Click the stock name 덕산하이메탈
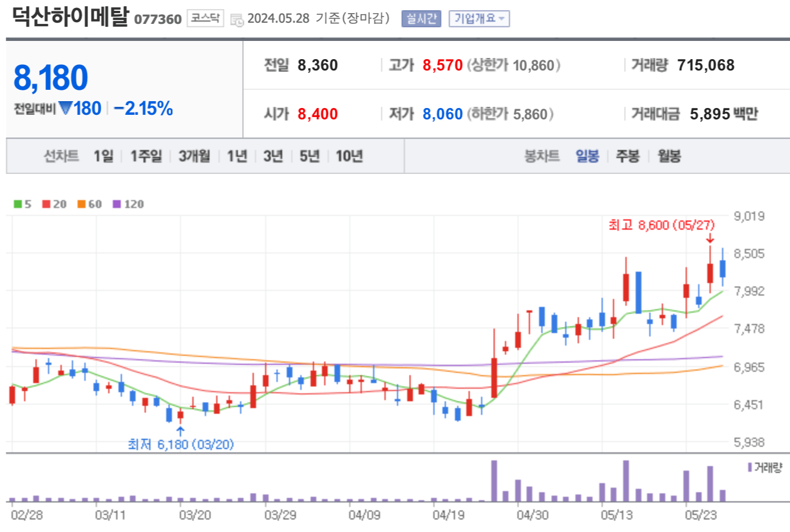Viewport: 790px width, 532px height. click(x=70, y=16)
